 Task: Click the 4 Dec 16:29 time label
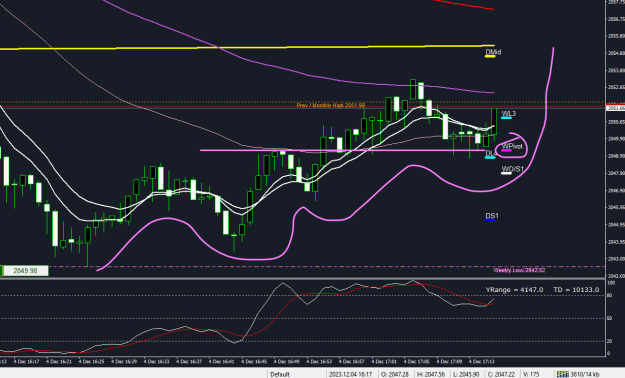pyautogui.click(x=124, y=362)
